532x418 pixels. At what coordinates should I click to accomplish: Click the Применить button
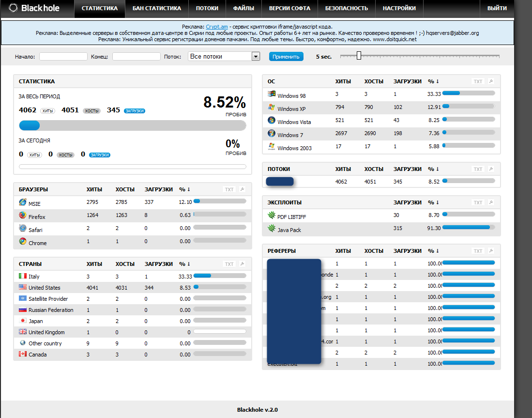click(x=286, y=56)
